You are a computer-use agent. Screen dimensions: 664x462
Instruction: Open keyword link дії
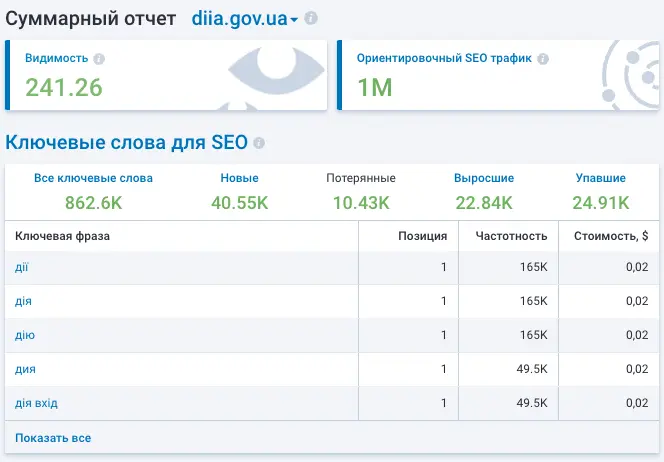click(22, 267)
